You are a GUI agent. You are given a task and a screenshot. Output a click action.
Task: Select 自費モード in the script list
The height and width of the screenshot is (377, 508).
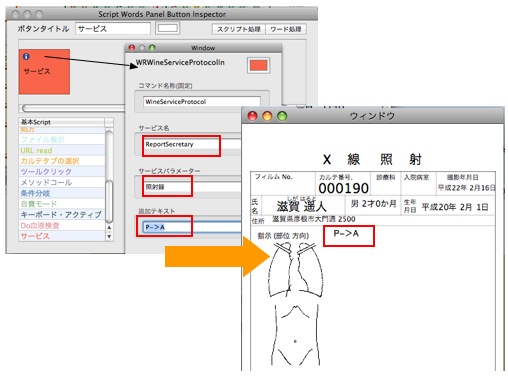62,204
